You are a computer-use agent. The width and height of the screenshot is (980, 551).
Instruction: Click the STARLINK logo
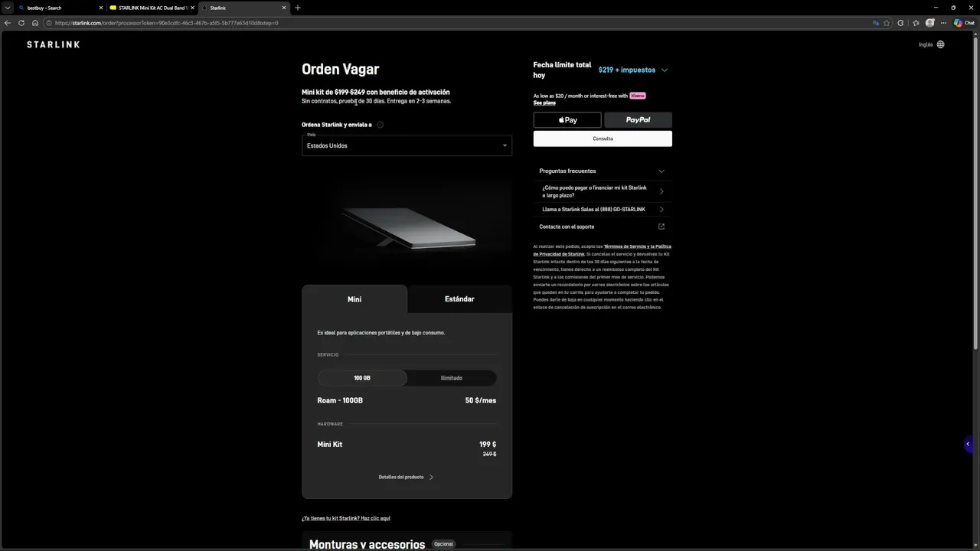coord(53,44)
